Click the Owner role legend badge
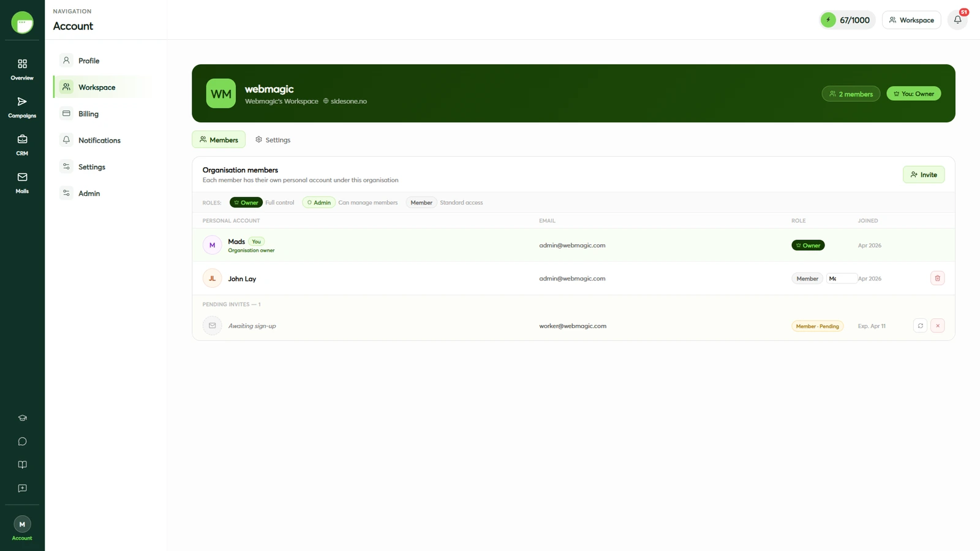Screen dimensions: 980x551 coord(246,203)
